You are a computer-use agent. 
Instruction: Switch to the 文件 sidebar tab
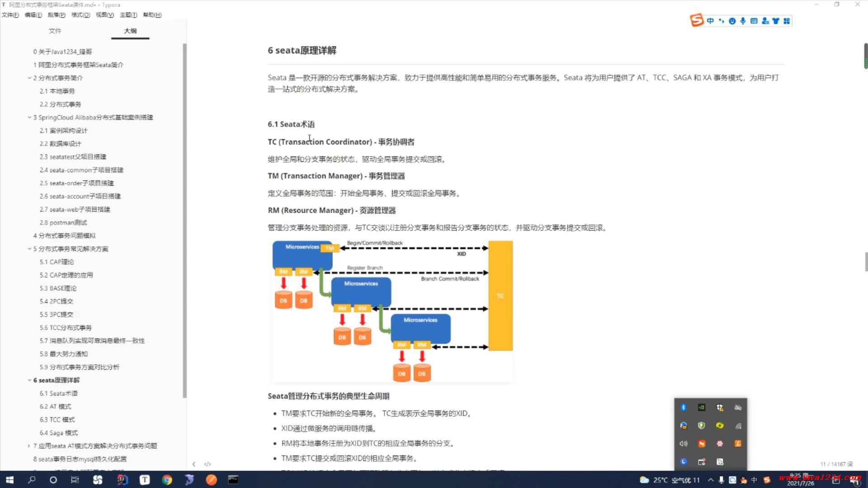[x=55, y=31]
